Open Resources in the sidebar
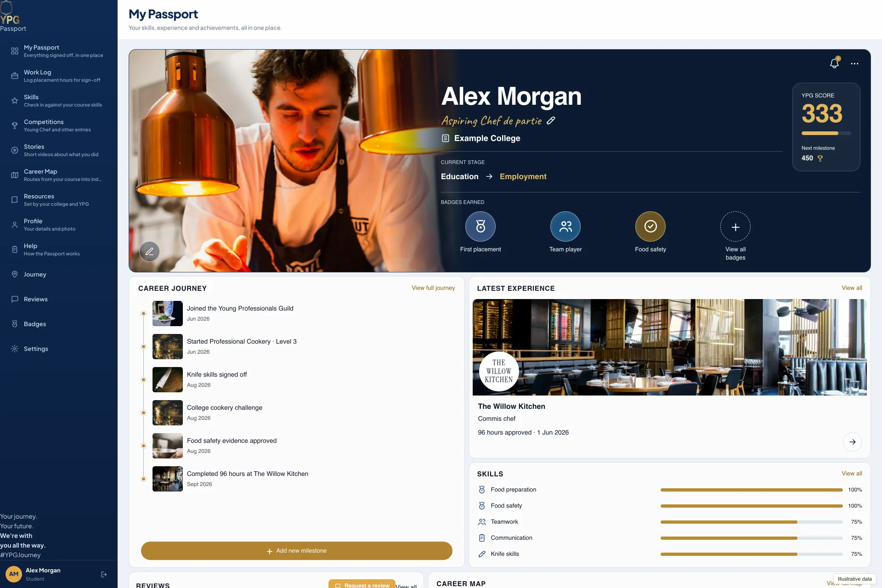This screenshot has width=882, height=588. tap(59, 200)
